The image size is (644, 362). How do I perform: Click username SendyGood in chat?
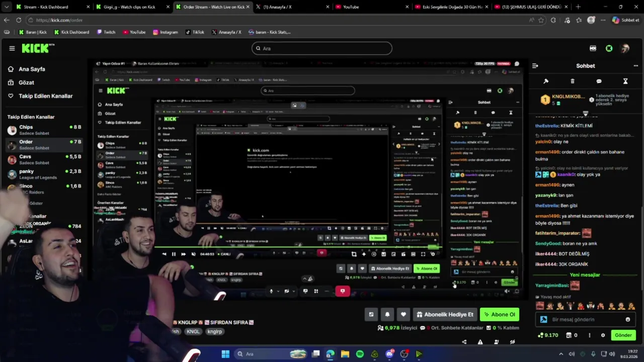pos(548,243)
